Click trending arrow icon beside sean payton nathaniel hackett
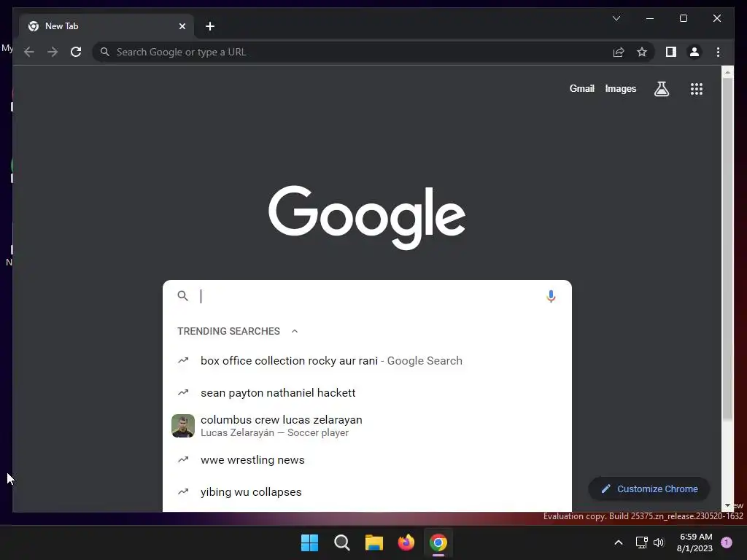 pos(183,392)
